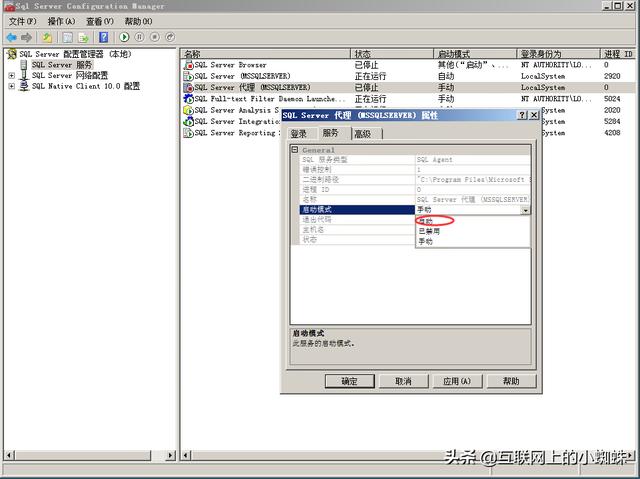Sort by the 进程 ID column header
The height and width of the screenshot is (479, 640).
pos(618,54)
